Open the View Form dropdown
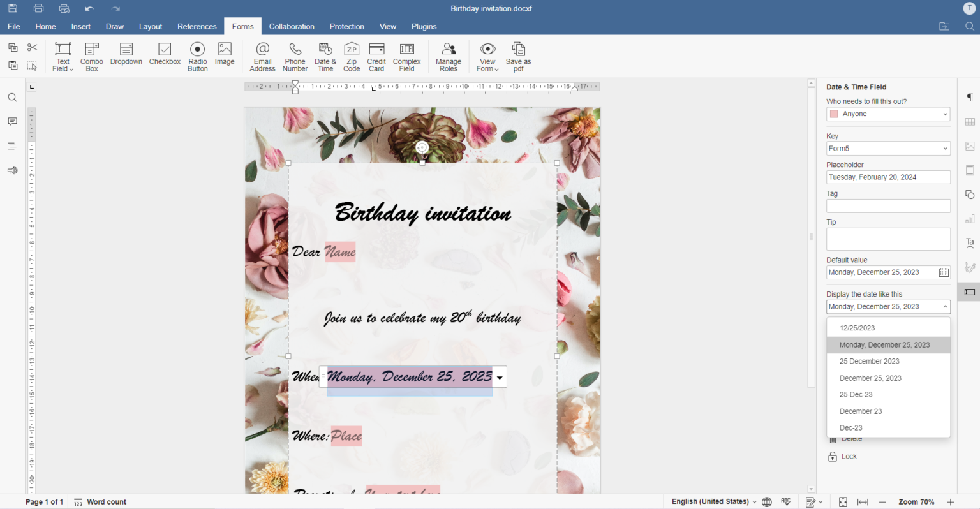Image resolution: width=980 pixels, height=509 pixels. point(487,56)
